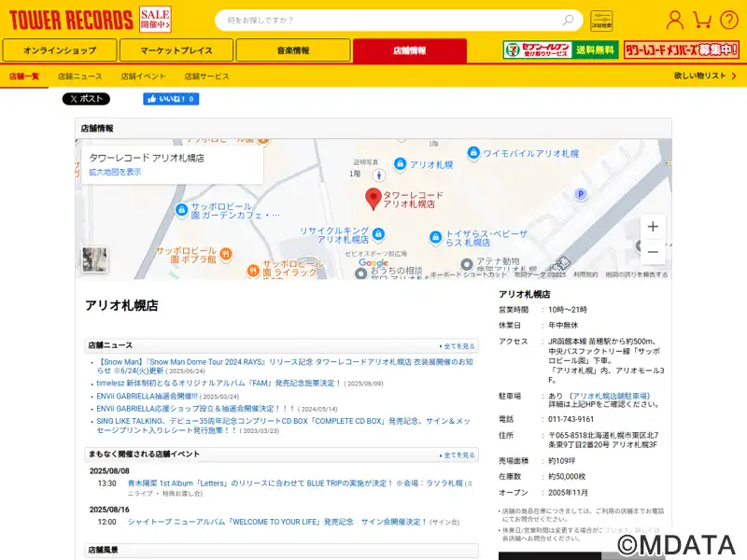Viewport: 747px width, 560px height.
Task: Zoom in on the map
Action: [x=653, y=227]
